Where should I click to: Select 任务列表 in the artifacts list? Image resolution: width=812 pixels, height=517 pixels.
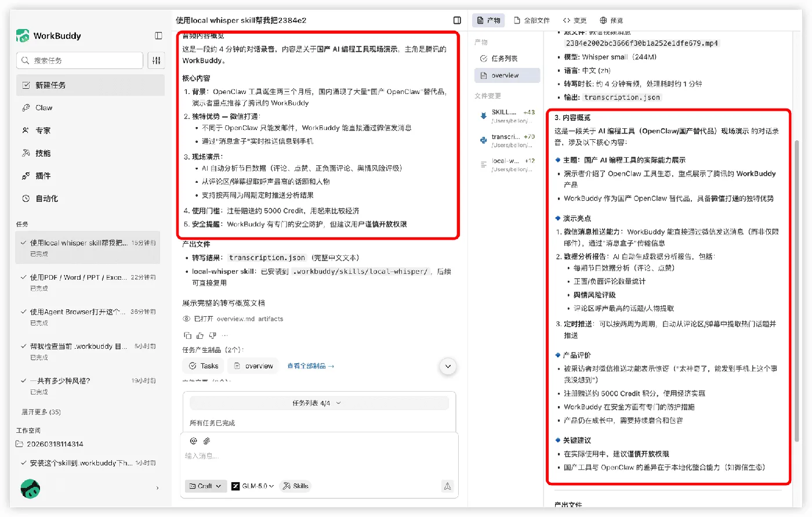[507, 59]
